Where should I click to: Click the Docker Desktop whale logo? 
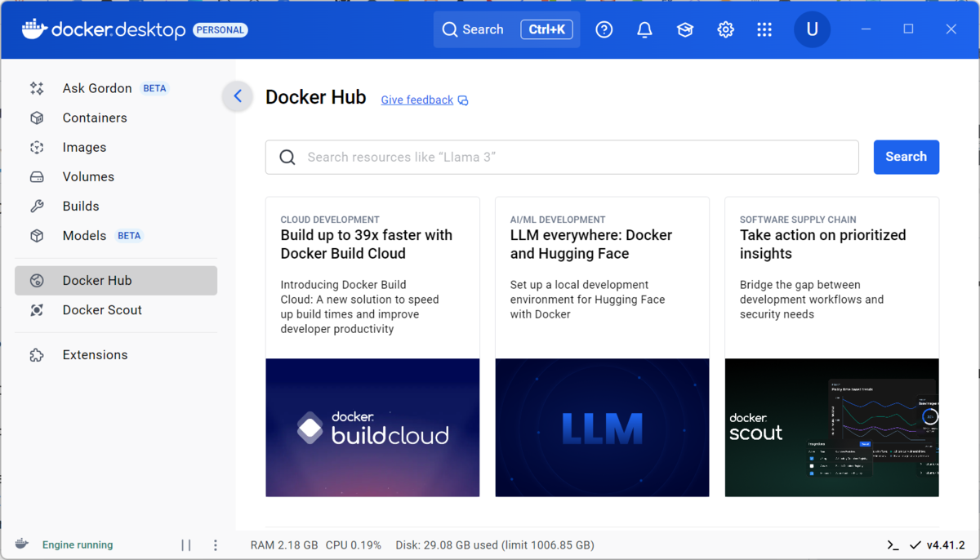pyautogui.click(x=34, y=29)
